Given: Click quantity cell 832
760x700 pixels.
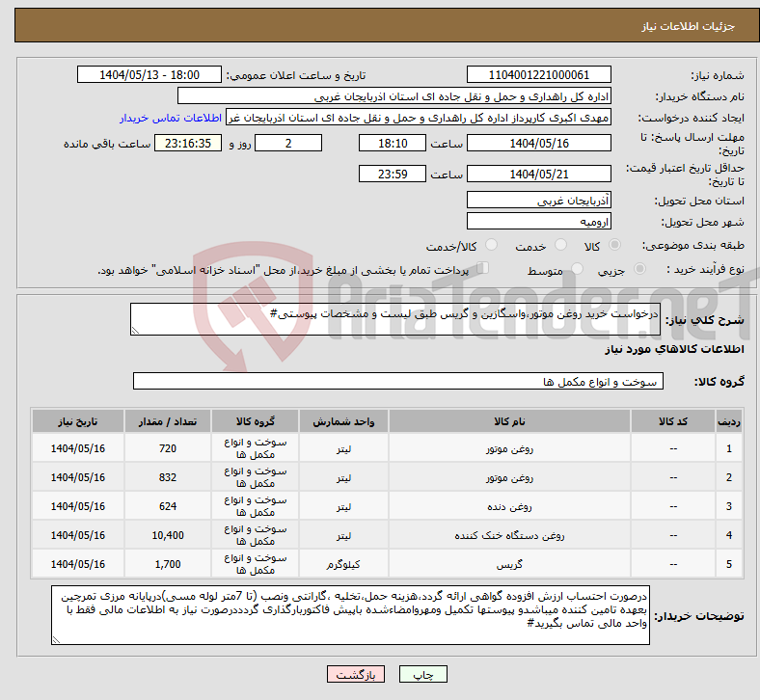Looking at the screenshot, I should pos(168,477).
